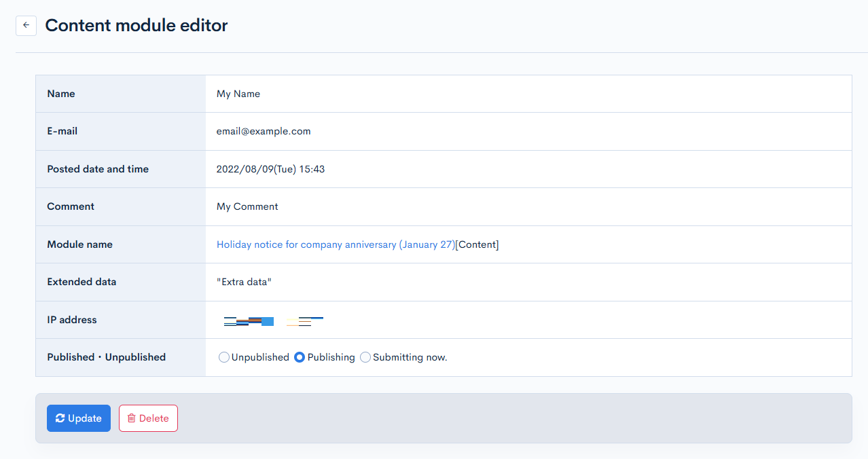
Task: Select the Publishing radio button
Action: (x=299, y=356)
